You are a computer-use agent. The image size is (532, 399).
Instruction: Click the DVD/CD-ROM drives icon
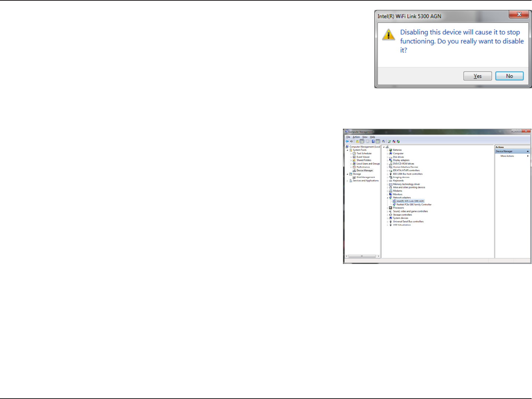tap(391, 164)
